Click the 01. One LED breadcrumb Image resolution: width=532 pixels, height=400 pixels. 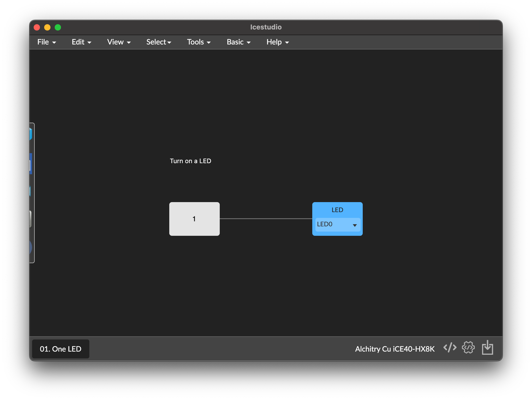(60, 349)
